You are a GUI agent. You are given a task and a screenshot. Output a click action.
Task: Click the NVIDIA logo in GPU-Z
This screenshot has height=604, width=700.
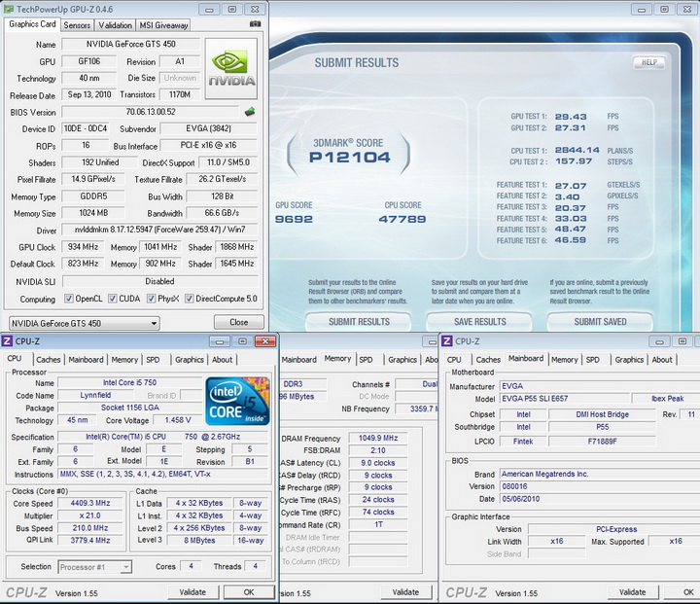230,68
